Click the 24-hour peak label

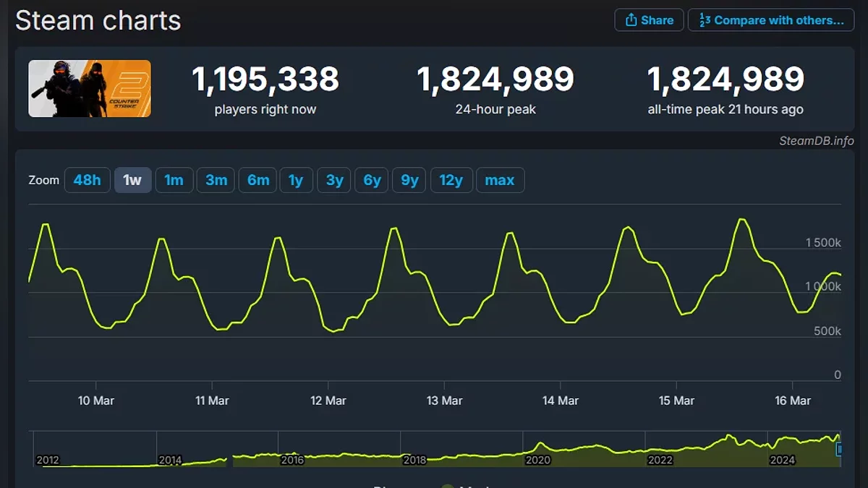(x=495, y=110)
